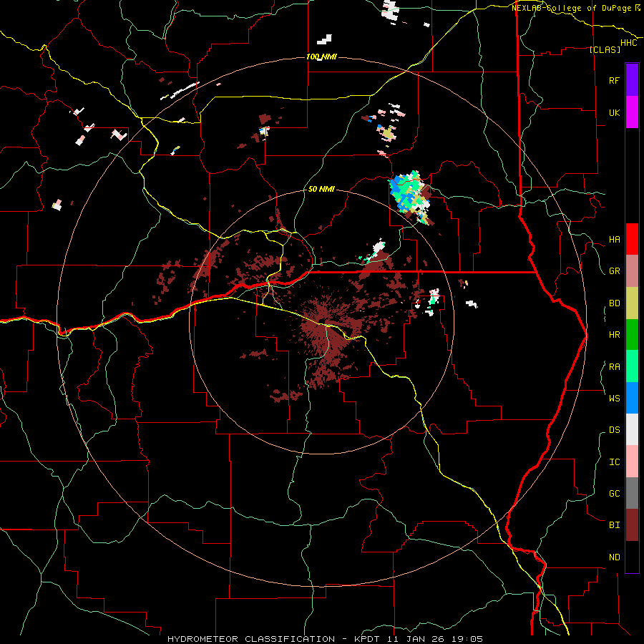Screen dimensions: 644x644
Task: Click the 100 NMI range ring label
Action: pyautogui.click(x=321, y=57)
